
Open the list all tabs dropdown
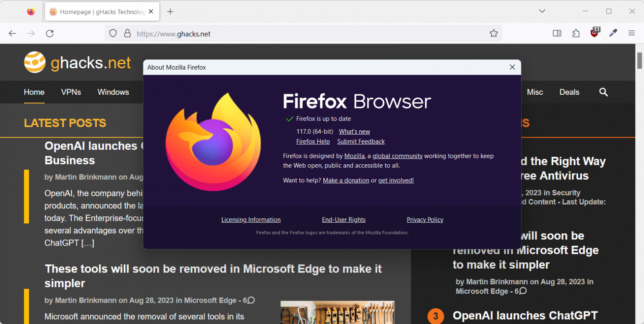click(x=542, y=11)
